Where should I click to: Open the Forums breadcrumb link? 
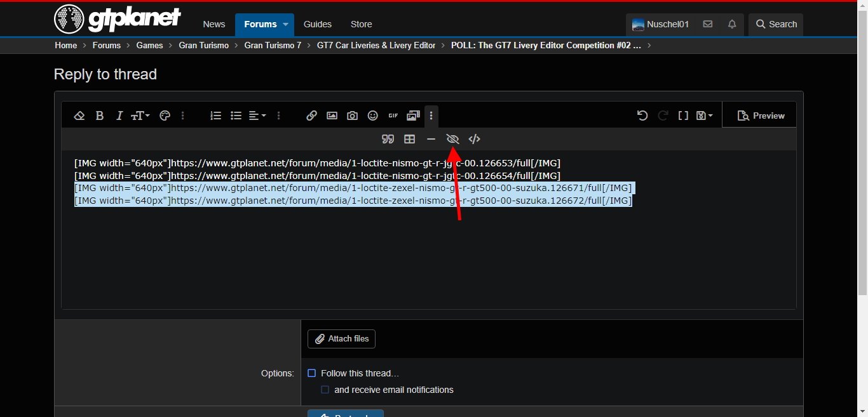tap(107, 45)
